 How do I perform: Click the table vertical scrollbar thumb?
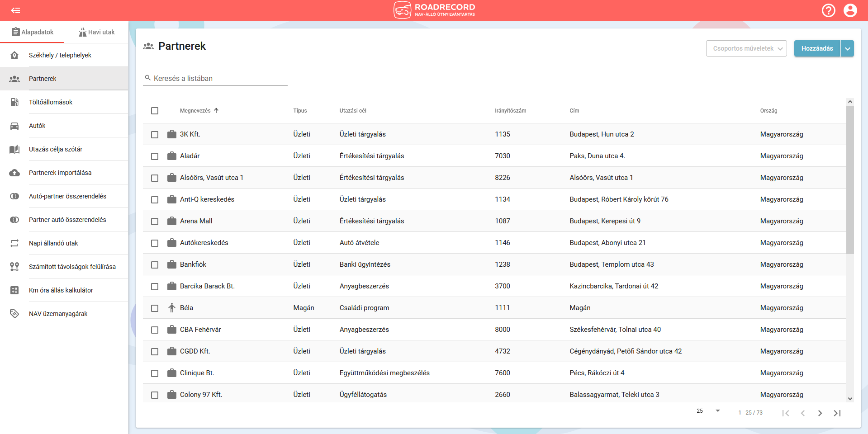click(850, 180)
